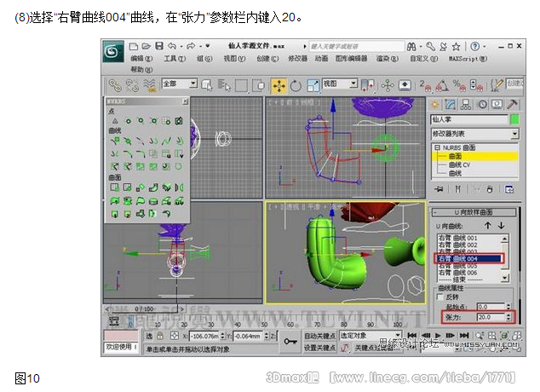Open the 修改器 menu

(297, 59)
